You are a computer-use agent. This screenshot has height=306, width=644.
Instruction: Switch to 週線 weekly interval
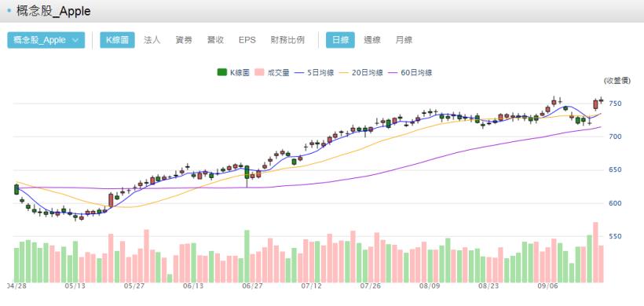371,40
